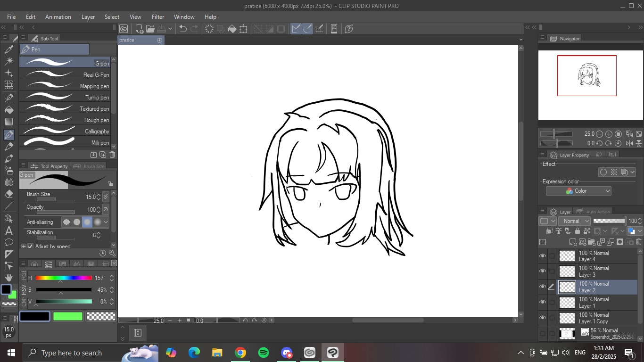644x362 pixels.
Task: Click the layer opacity slider
Action: point(609,221)
